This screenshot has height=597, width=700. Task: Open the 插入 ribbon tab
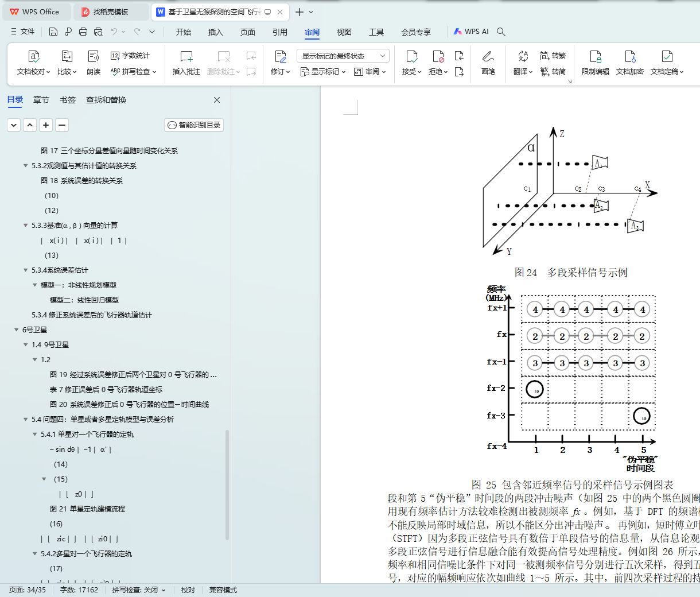pos(216,32)
